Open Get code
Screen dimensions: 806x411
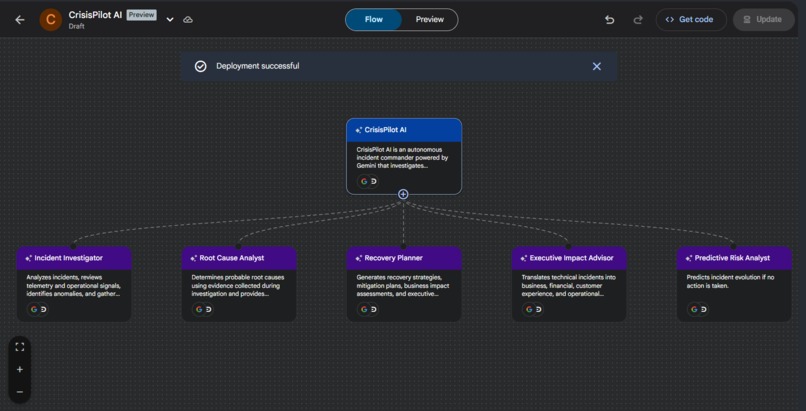pos(691,20)
